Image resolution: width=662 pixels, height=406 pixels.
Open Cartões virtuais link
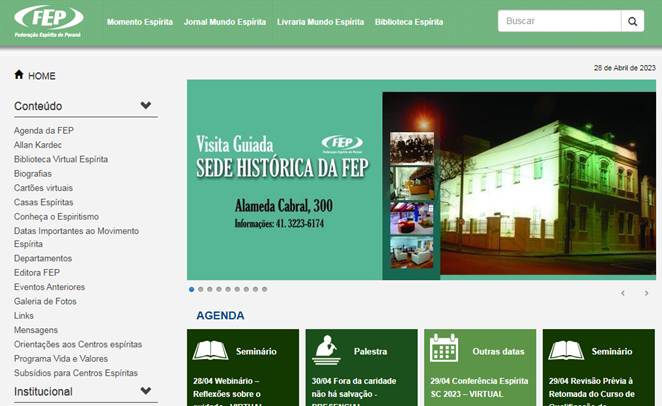[43, 188]
